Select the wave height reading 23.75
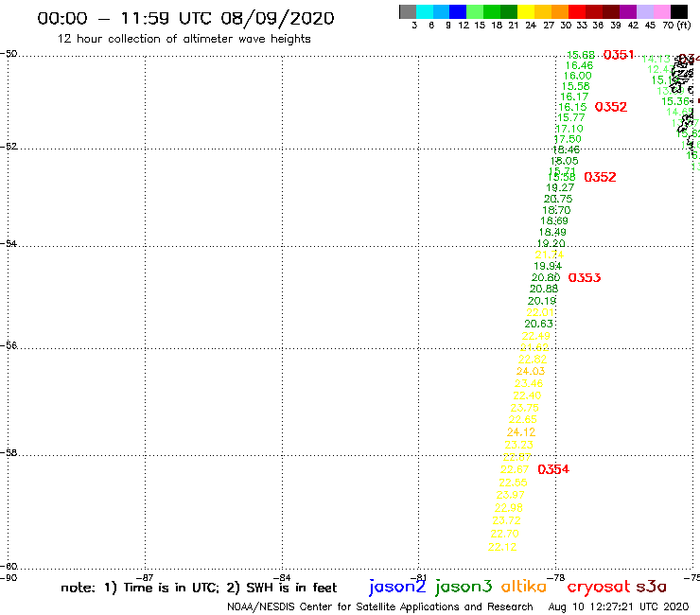The image size is (700, 615). coord(525,408)
